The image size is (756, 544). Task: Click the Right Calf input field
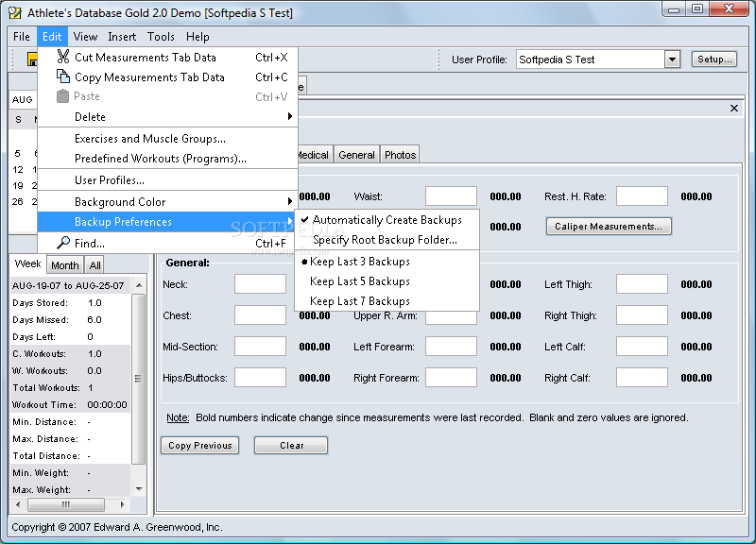(642, 378)
